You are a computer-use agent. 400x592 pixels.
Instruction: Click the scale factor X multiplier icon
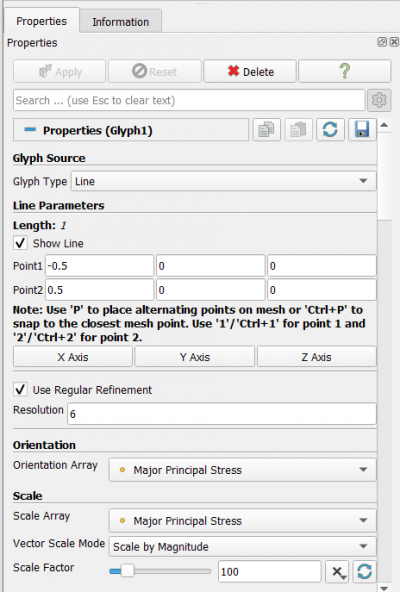[338, 571]
